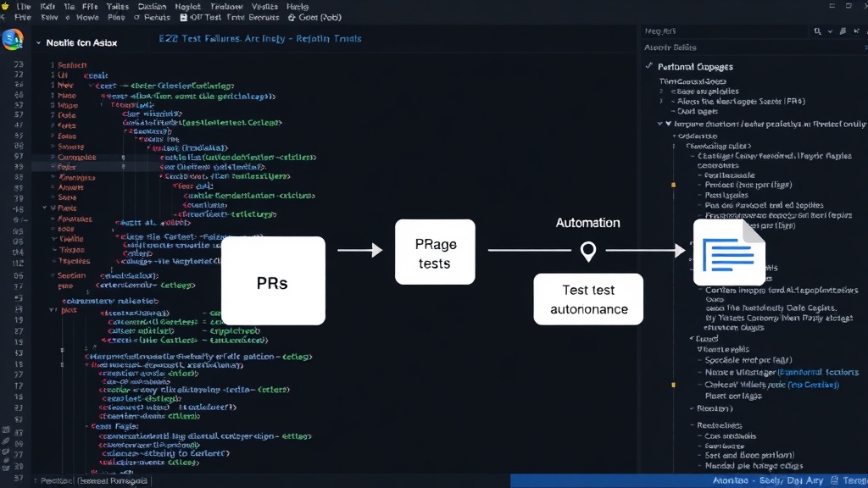This screenshot has height=488, width=868.
Task: Click the 'Gom (Pob)' toolbar button
Action: coord(314,18)
